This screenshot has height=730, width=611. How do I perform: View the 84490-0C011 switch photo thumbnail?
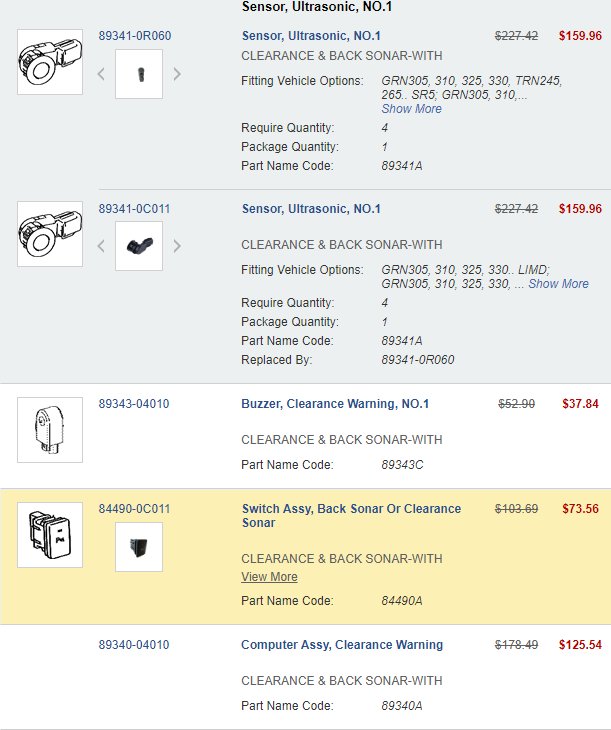point(139,547)
